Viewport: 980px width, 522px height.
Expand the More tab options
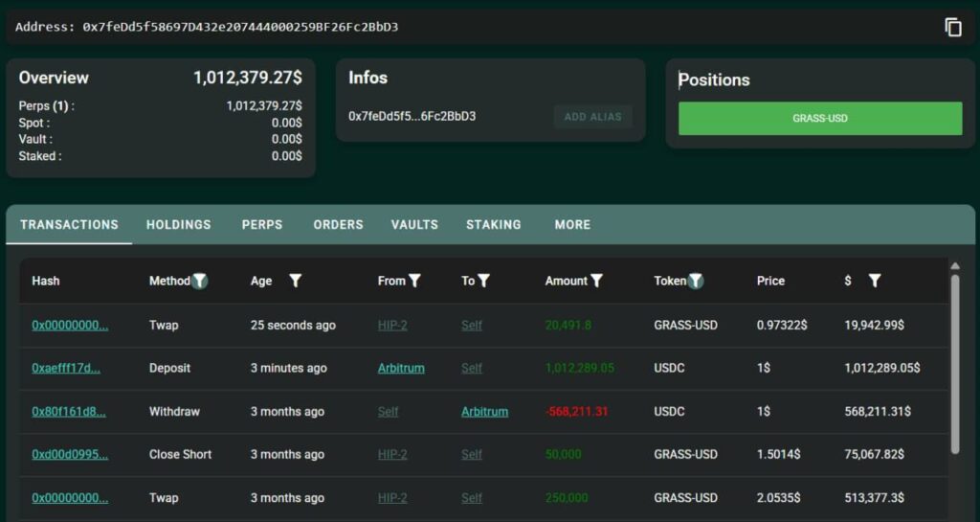pyautogui.click(x=572, y=224)
